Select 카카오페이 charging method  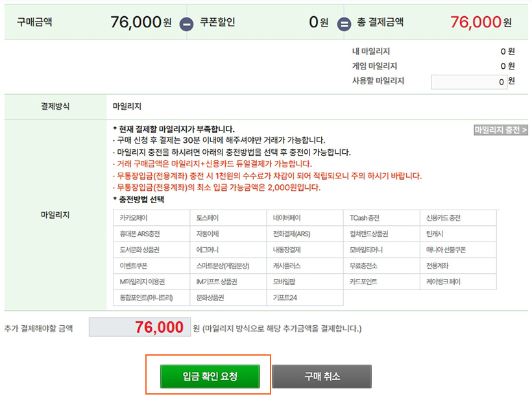[x=134, y=218]
